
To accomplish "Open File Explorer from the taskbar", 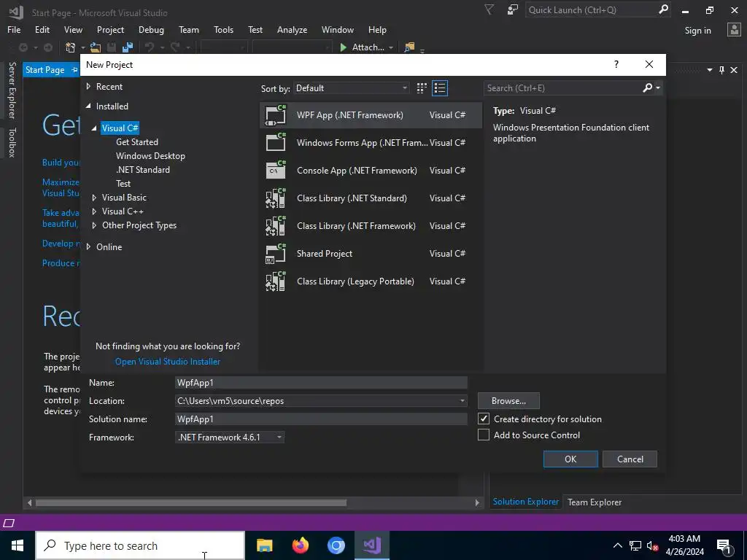I will coord(264,545).
